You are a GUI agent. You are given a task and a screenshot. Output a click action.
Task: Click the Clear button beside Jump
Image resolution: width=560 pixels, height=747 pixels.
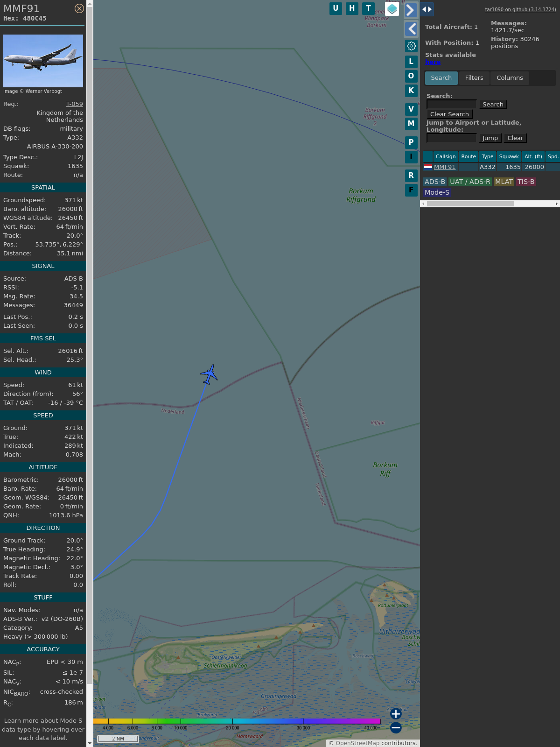[515, 138]
